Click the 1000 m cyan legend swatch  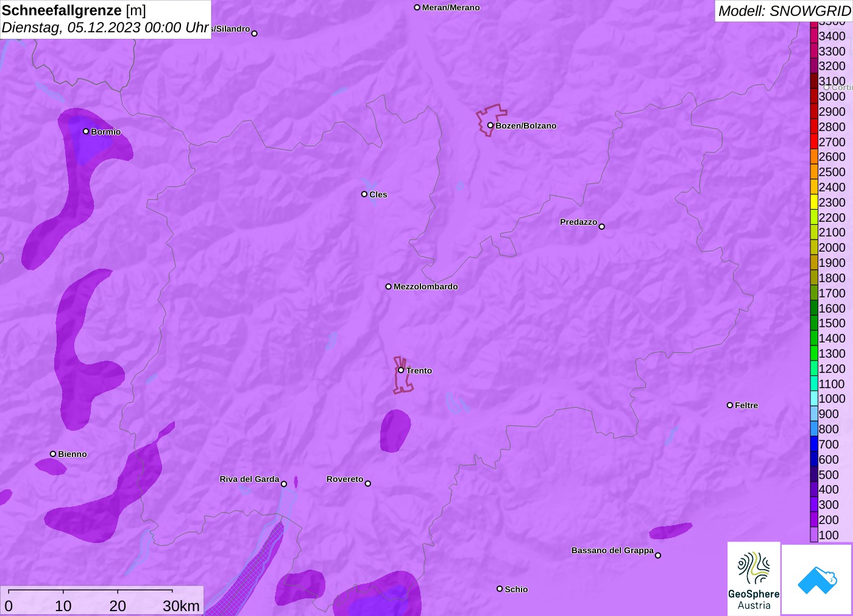pos(814,398)
